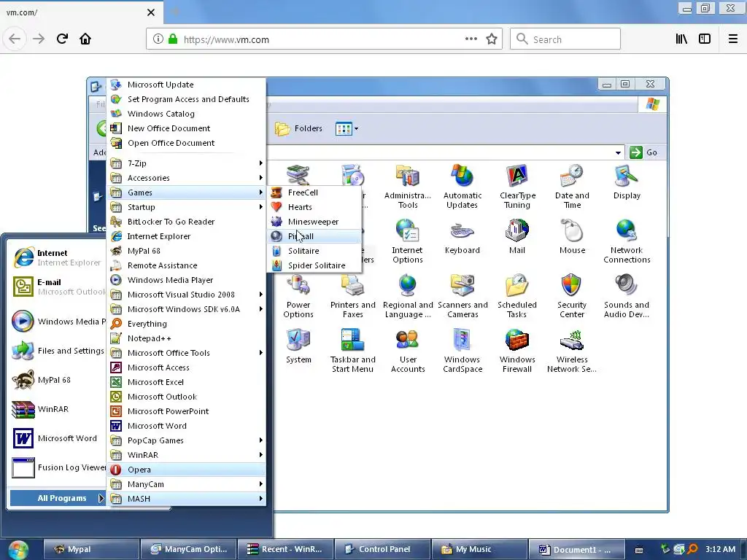747x560 pixels.
Task: Click the All Programs button
Action: (x=58, y=498)
